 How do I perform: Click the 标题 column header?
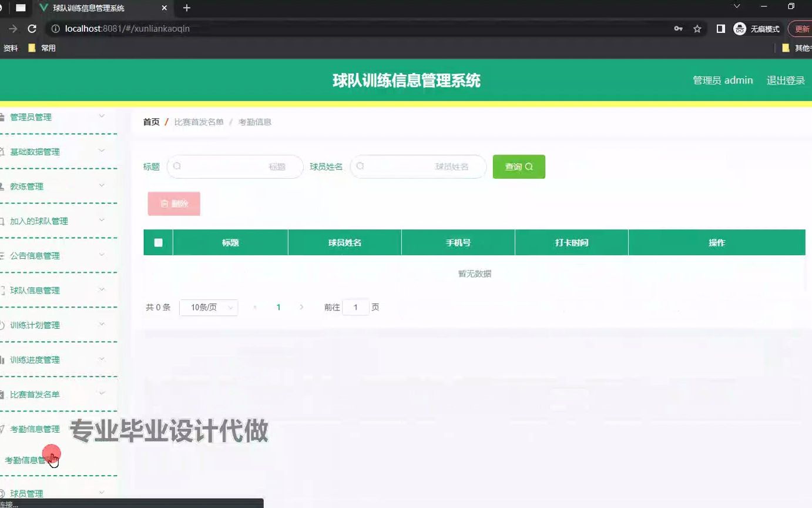point(230,243)
